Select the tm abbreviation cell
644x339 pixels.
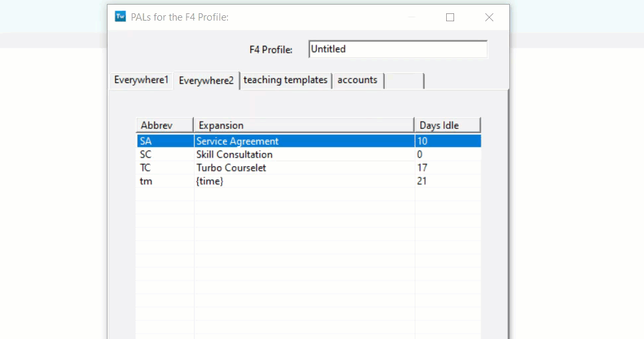point(165,181)
